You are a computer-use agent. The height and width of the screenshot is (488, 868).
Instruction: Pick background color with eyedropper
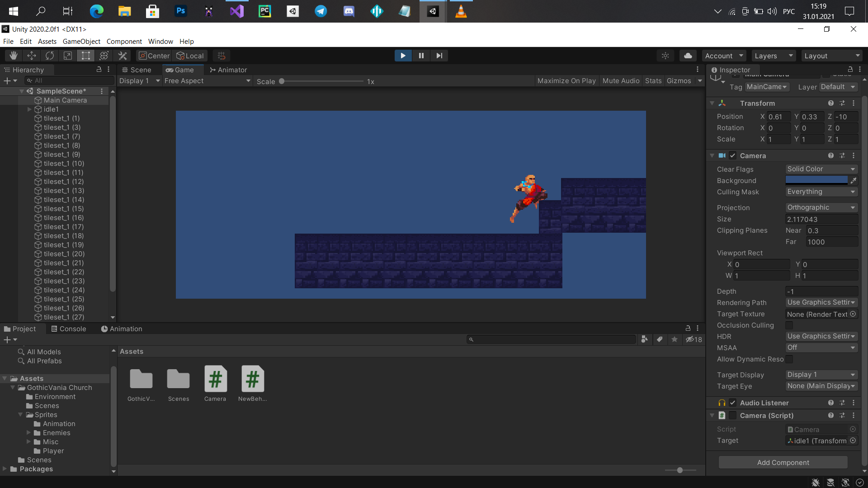point(854,180)
